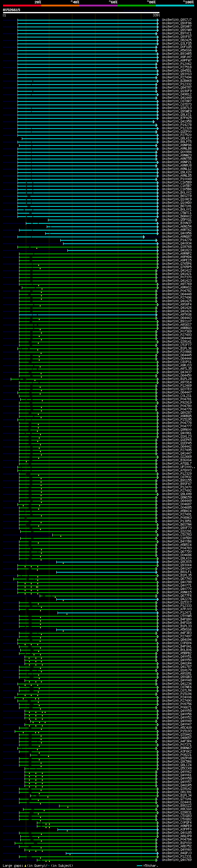
Task: Click UniRef100_Q2XTE0 label
Action: coord(177,389)
